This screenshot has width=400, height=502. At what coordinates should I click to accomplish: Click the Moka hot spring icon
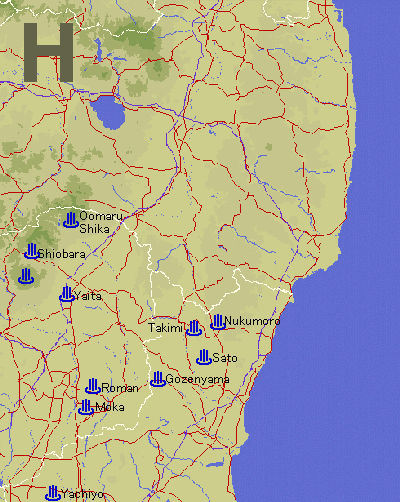click(86, 407)
